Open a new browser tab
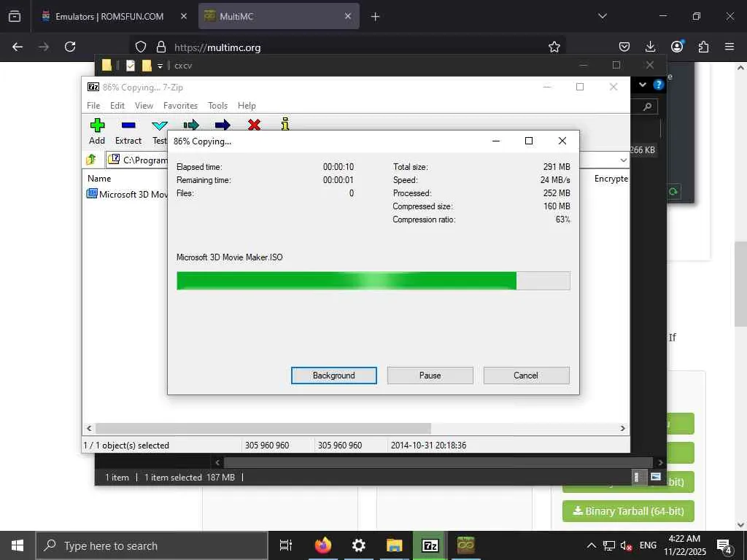Image resolution: width=747 pixels, height=560 pixels. point(376,17)
